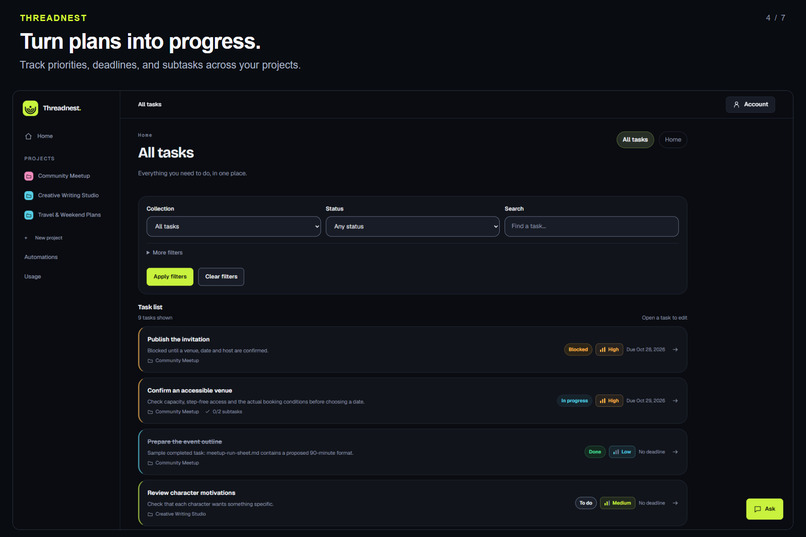Click the 9 tasks shown text

pyautogui.click(x=155, y=318)
